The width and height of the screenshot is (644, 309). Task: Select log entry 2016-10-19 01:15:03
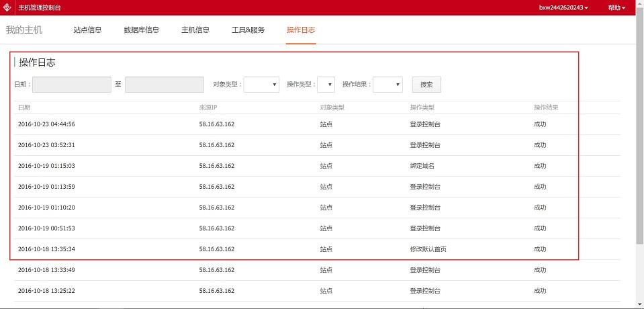pyautogui.click(x=317, y=166)
